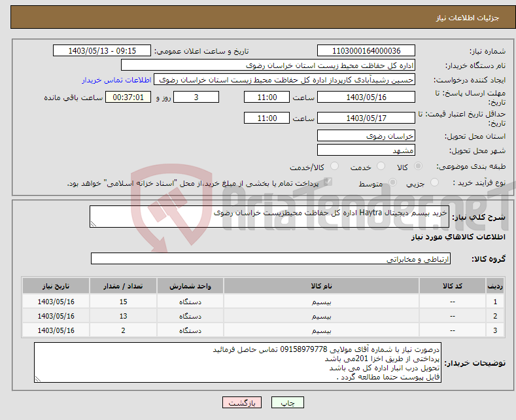Image resolution: width=516 pixels, height=420 pixels.
Task: Select the خدمت radio button
Action: pos(381,166)
